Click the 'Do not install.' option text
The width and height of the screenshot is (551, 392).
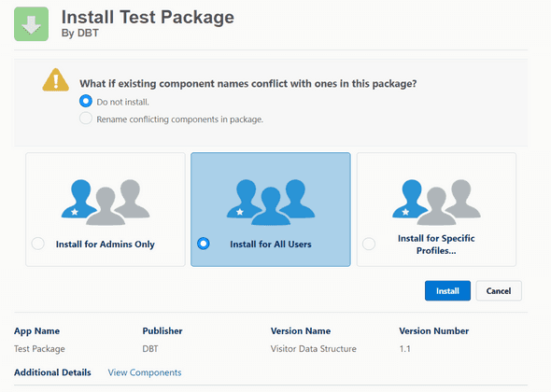pyautogui.click(x=122, y=102)
